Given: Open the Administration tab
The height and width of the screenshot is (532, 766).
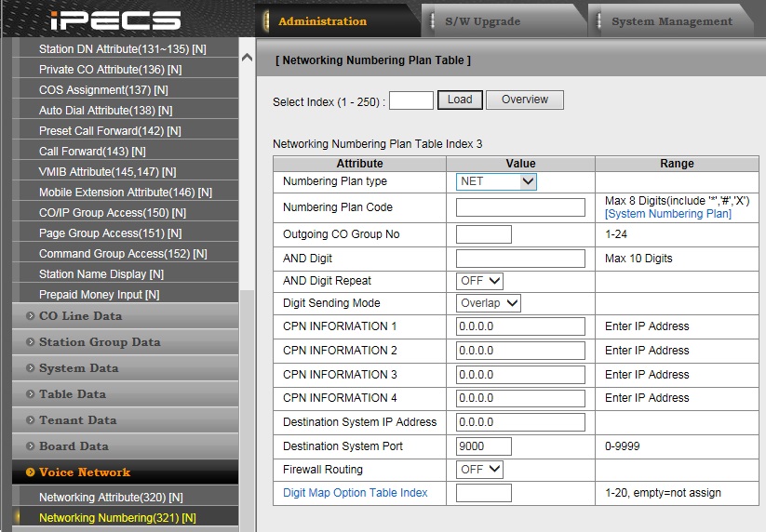Looking at the screenshot, I should 322,21.
